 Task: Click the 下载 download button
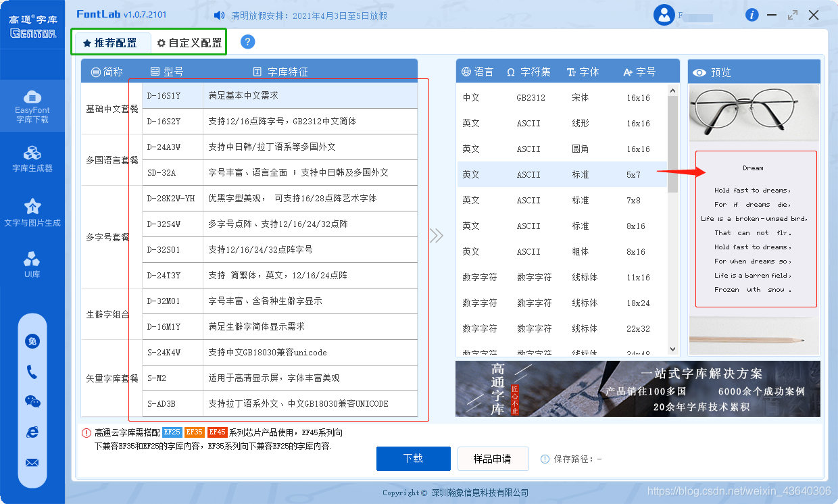coord(414,459)
